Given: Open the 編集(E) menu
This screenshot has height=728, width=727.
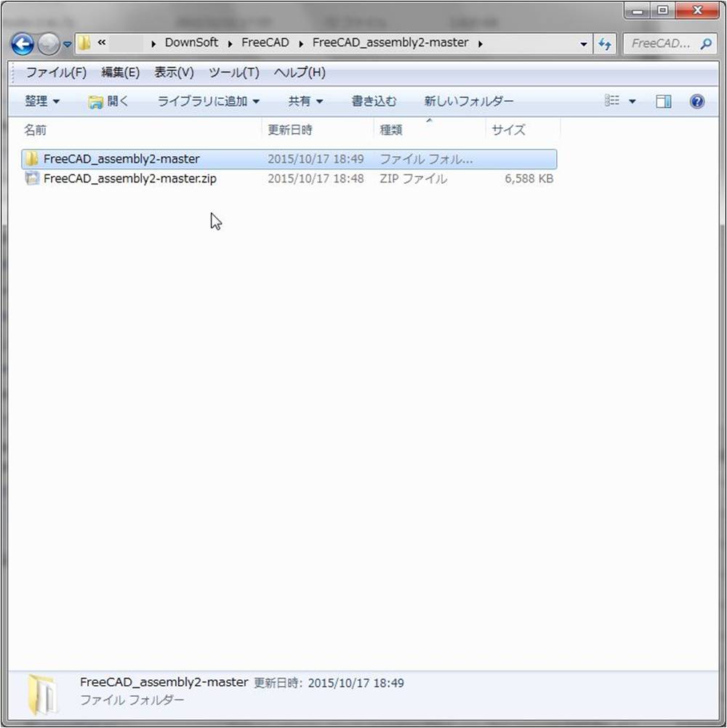Looking at the screenshot, I should click(x=120, y=73).
